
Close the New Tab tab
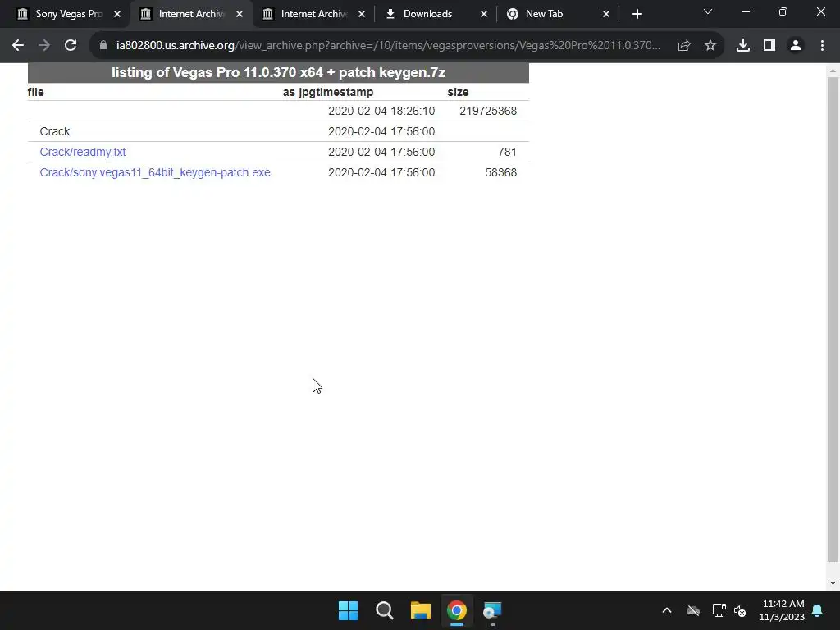(606, 14)
